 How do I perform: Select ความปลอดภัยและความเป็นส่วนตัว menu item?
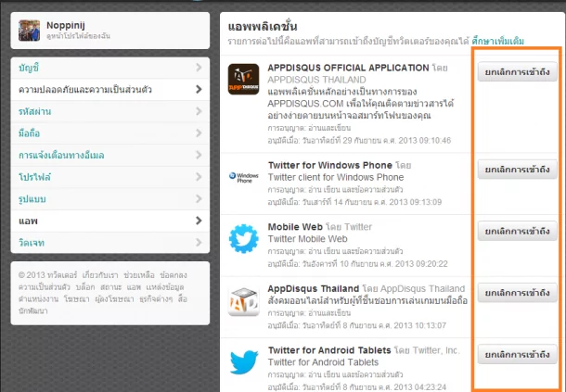[x=110, y=90]
